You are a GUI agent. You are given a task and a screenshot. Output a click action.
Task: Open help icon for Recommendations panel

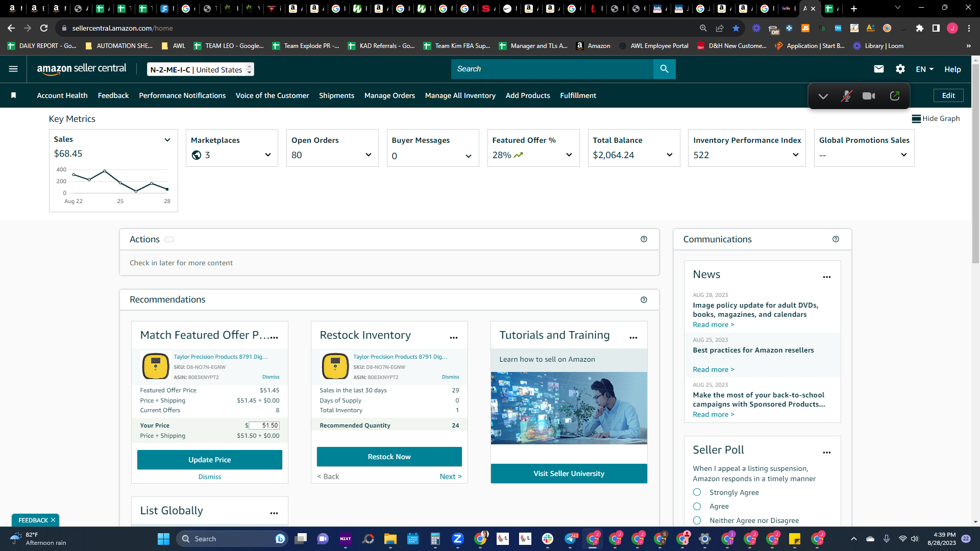point(644,300)
